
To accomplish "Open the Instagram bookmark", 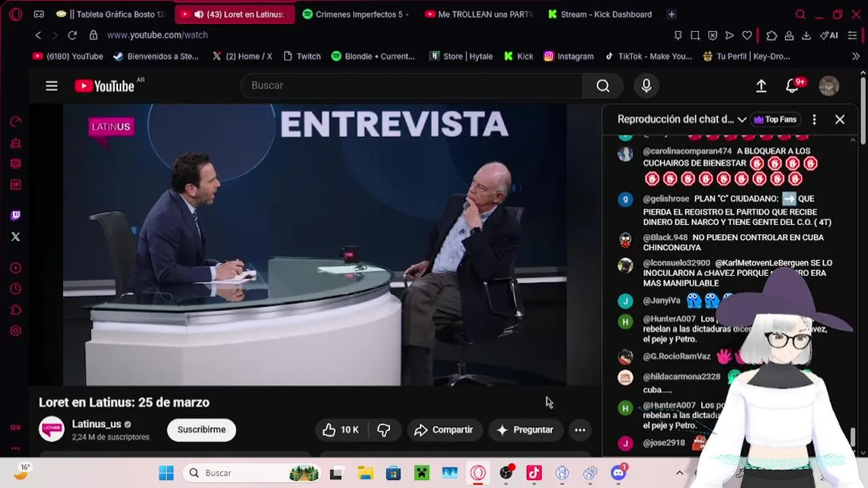I will [x=568, y=56].
